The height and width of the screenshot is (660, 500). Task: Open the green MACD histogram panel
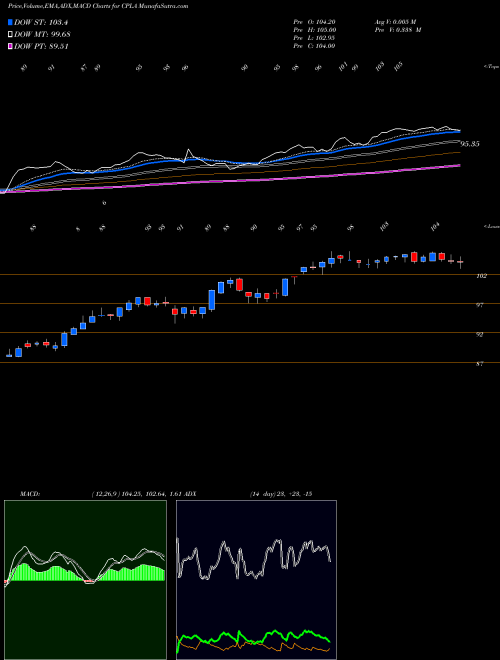click(x=85, y=580)
